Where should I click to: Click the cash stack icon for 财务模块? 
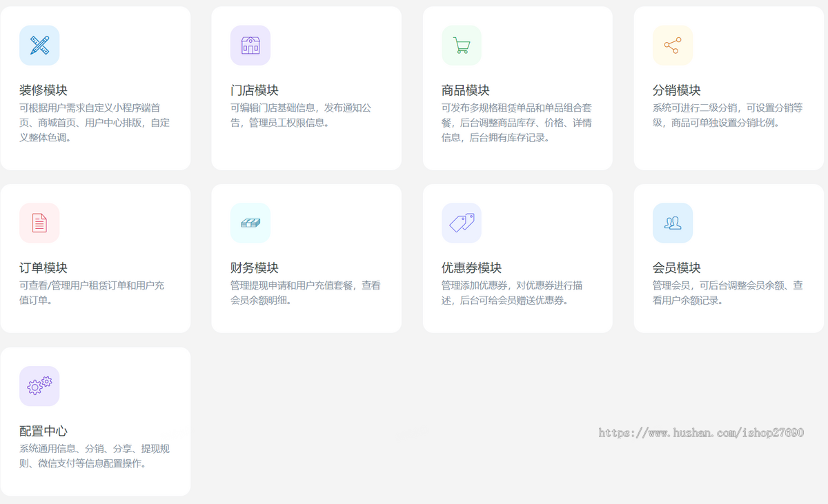[250, 223]
